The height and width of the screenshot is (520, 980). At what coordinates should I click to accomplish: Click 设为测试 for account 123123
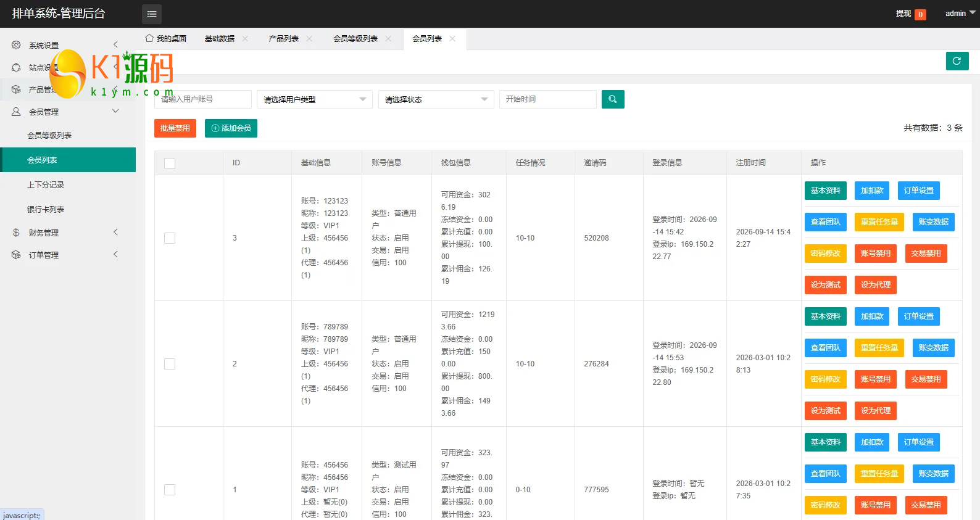click(826, 285)
